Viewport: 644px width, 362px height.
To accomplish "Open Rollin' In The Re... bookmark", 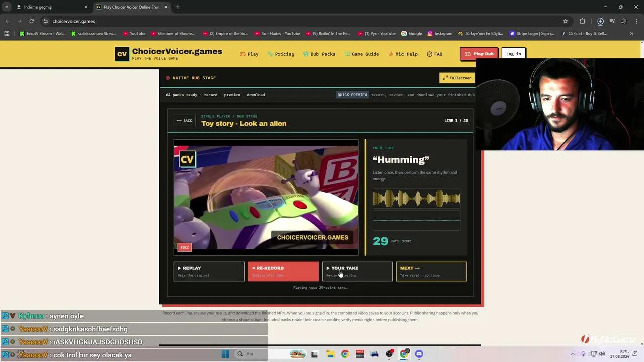I will [328, 34].
